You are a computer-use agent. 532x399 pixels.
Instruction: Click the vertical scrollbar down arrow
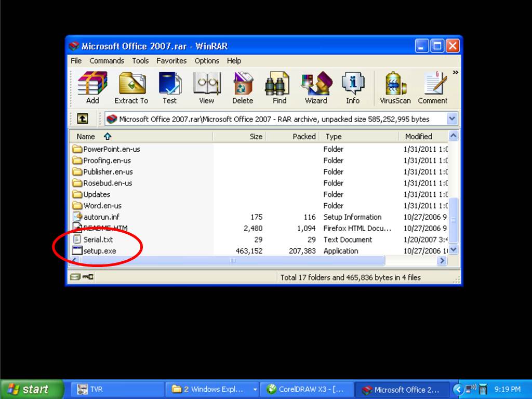click(x=453, y=249)
